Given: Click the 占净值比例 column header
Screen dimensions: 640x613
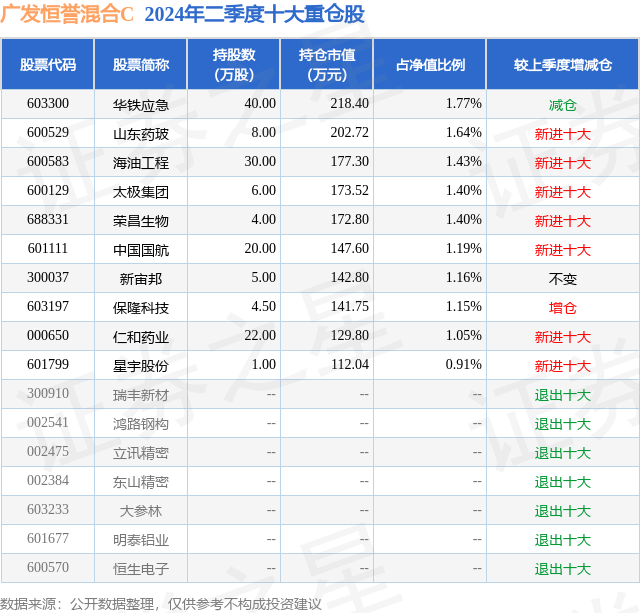Looking at the screenshot, I should click(x=430, y=64).
